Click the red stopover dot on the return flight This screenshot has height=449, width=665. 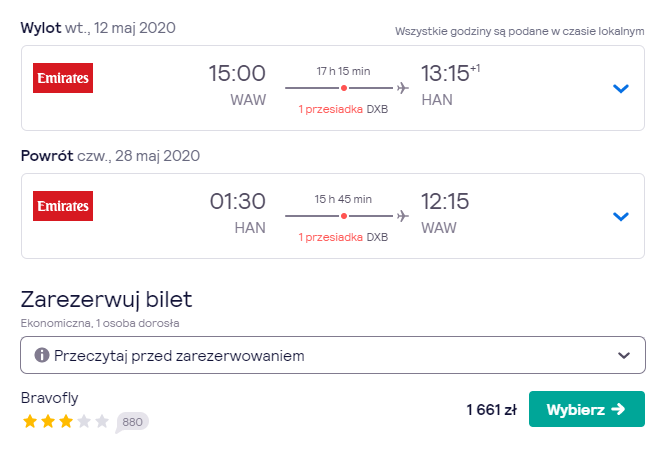(x=344, y=216)
